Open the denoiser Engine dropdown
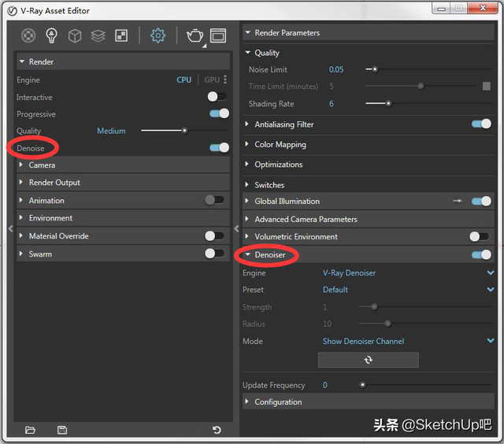Image resolution: width=504 pixels, height=444 pixels. point(408,273)
